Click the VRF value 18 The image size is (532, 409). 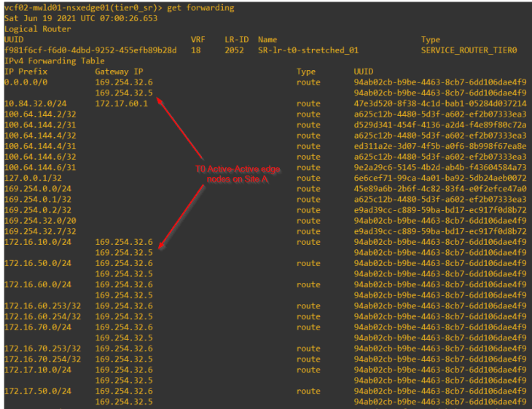click(x=196, y=50)
